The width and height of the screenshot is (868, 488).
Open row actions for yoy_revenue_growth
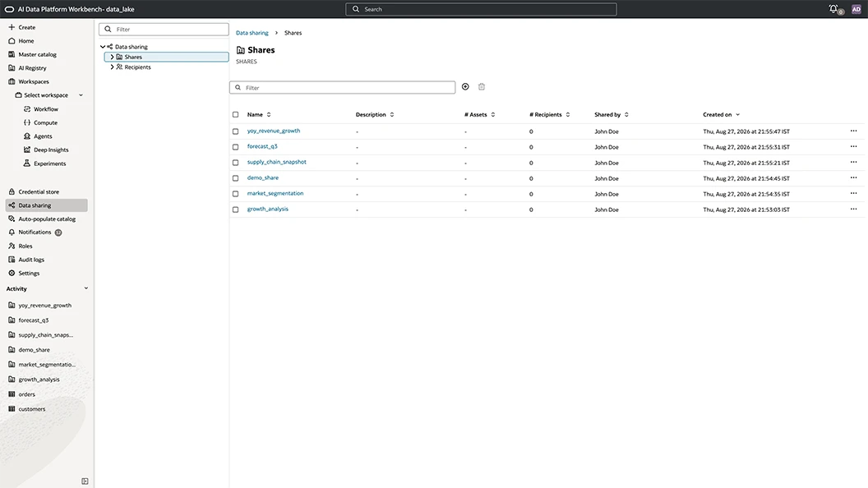click(x=853, y=131)
